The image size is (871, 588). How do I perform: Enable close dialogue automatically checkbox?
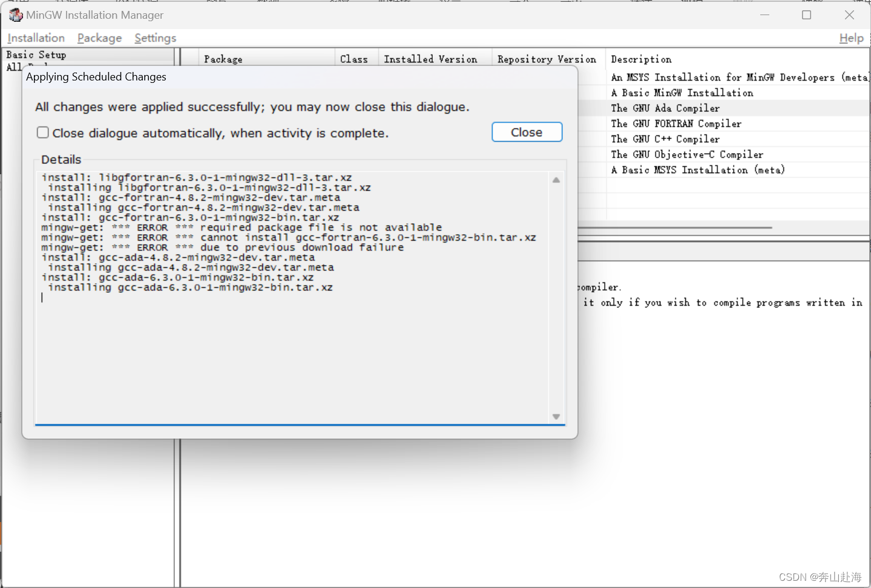42,132
